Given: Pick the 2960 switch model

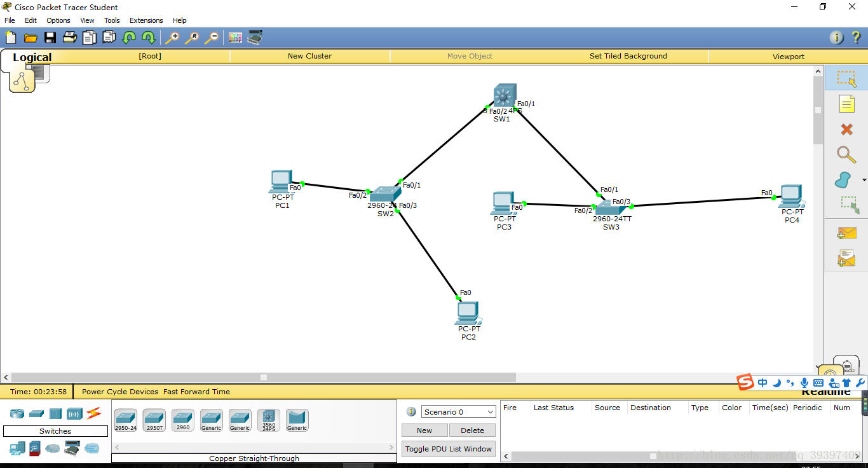Looking at the screenshot, I should (x=183, y=420).
